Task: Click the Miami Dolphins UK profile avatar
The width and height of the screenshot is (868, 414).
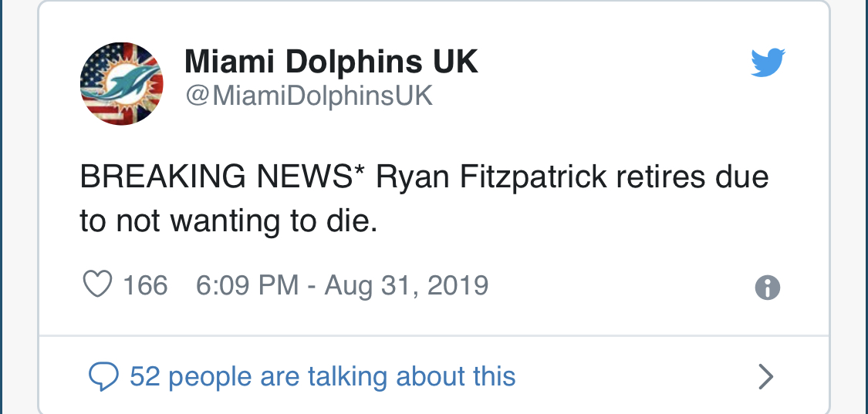Action: (122, 82)
